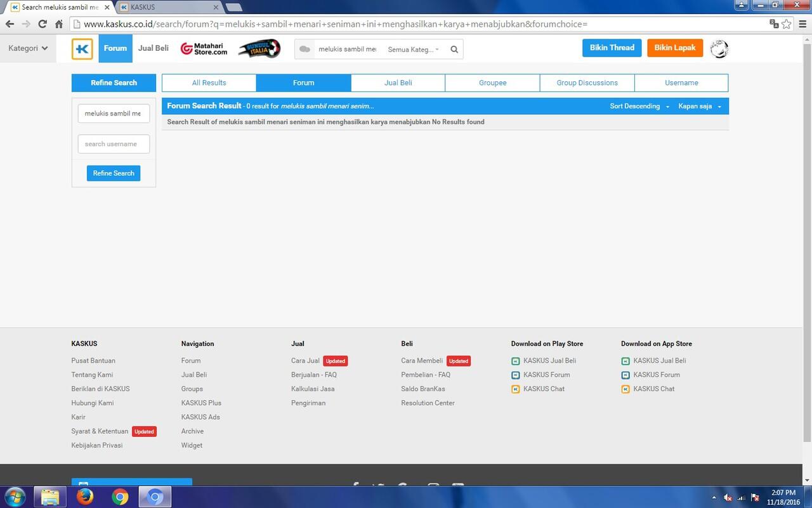This screenshot has height=508, width=812.
Task: Open the Action Center flag icon
Action: coord(755,497)
